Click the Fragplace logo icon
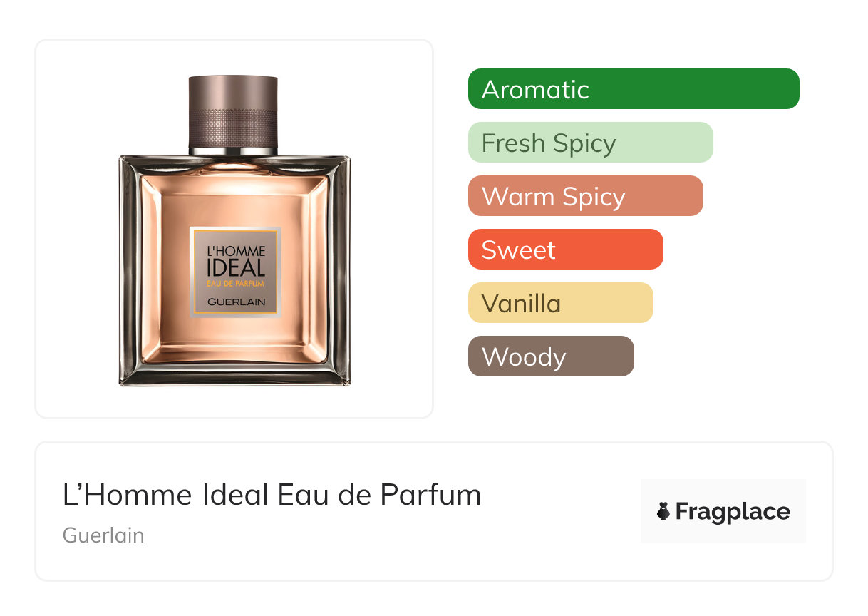Viewport: 868px width, 616px height. click(663, 512)
